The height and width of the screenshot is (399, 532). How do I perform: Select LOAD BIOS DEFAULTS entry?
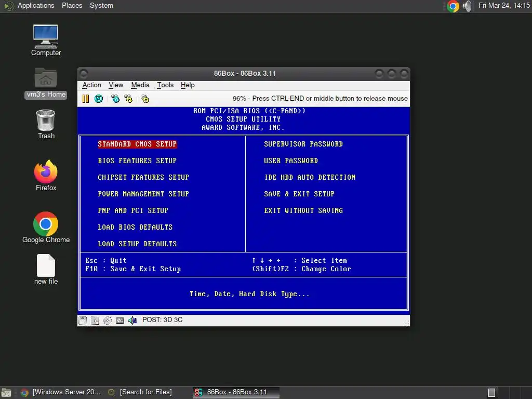pyautogui.click(x=135, y=227)
